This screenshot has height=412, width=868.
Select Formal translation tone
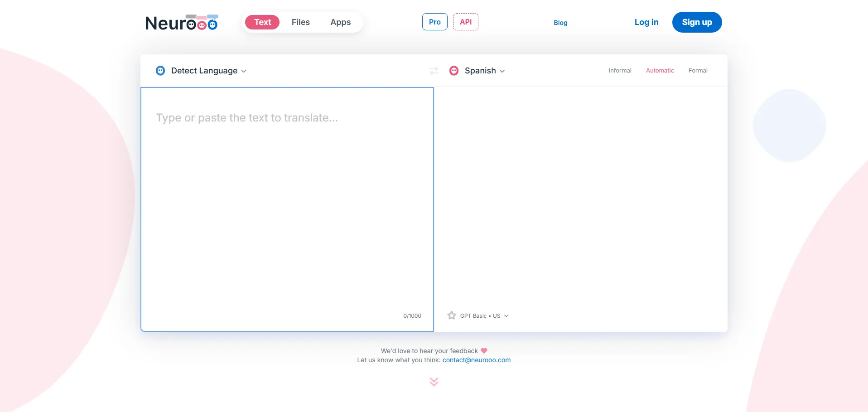(x=698, y=71)
